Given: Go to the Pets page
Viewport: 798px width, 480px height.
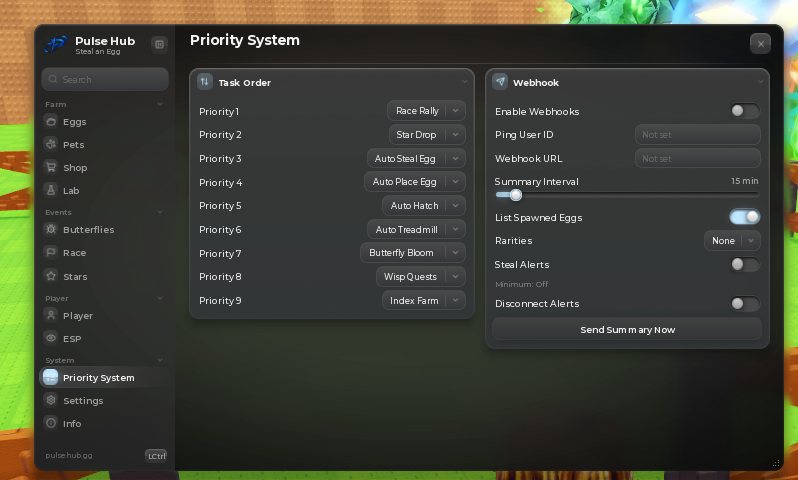Looking at the screenshot, I should click(104, 144).
